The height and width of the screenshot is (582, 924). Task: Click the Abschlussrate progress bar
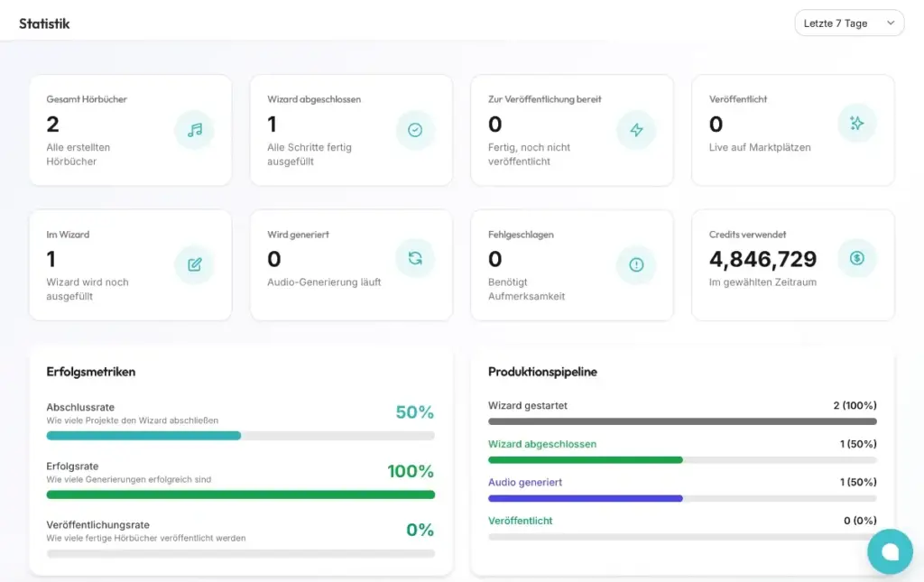(240, 436)
